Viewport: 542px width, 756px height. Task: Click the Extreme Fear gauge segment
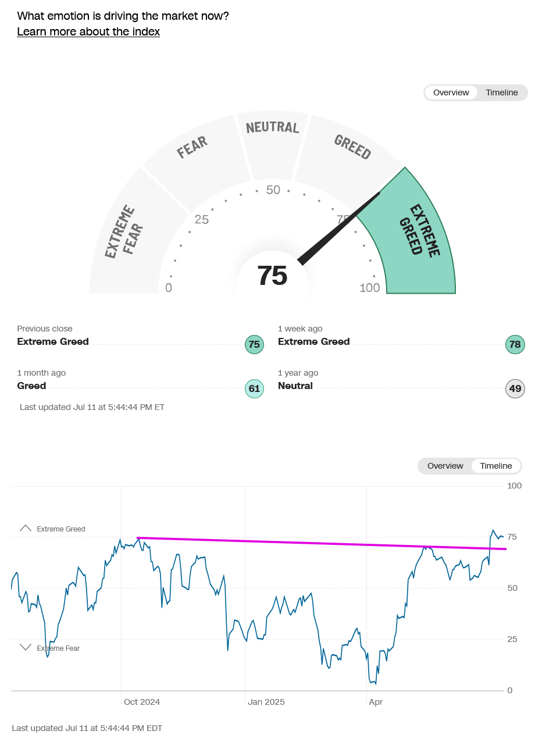coord(129,238)
